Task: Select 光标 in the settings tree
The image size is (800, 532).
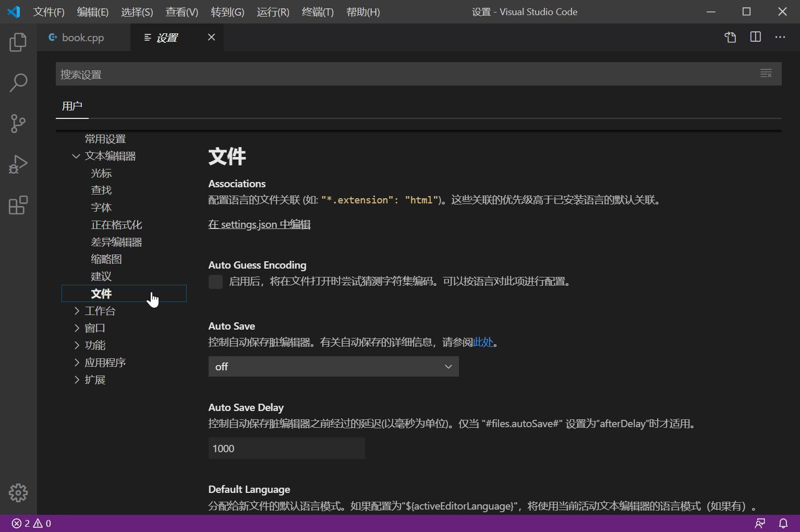Action: pyautogui.click(x=101, y=173)
